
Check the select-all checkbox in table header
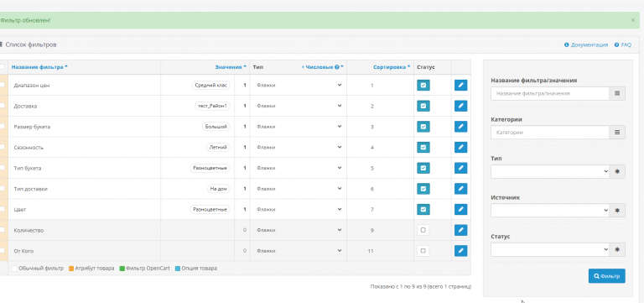3,67
